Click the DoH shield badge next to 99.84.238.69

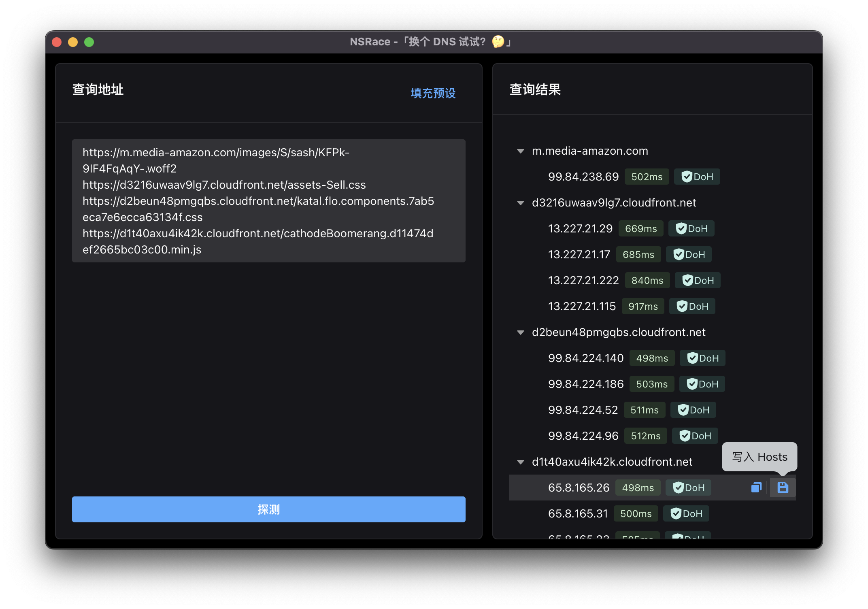coord(697,177)
